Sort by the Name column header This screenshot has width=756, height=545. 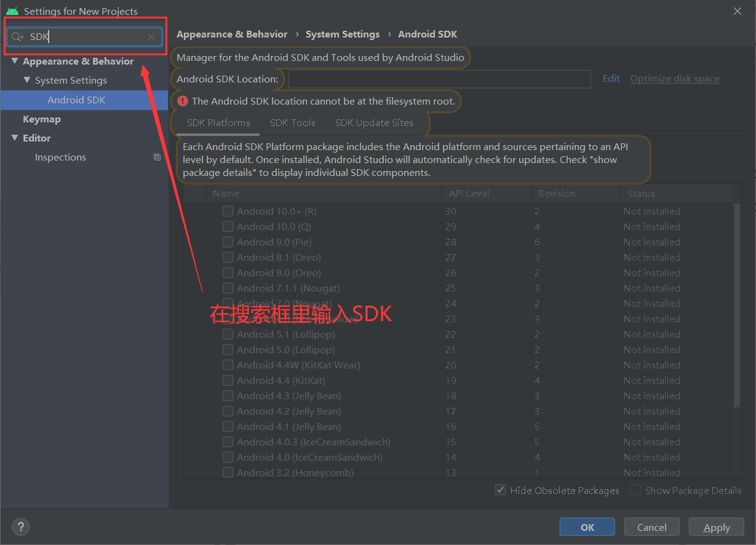coord(323,193)
